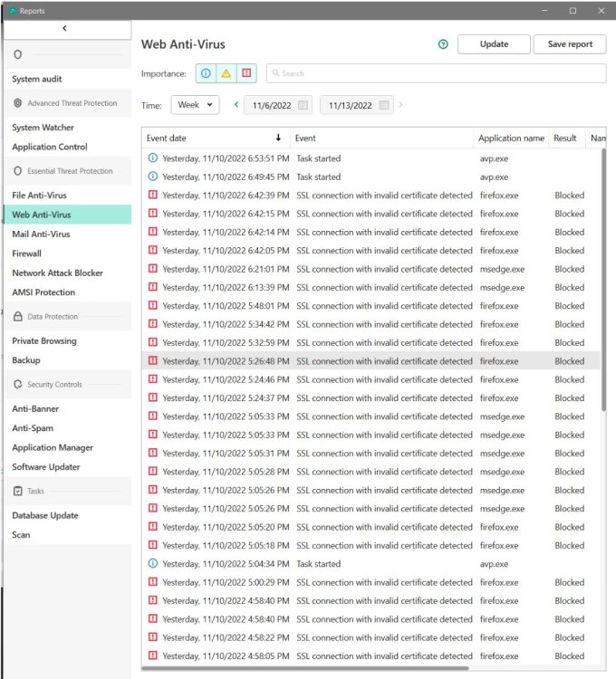Open Application Control report

[50, 147]
